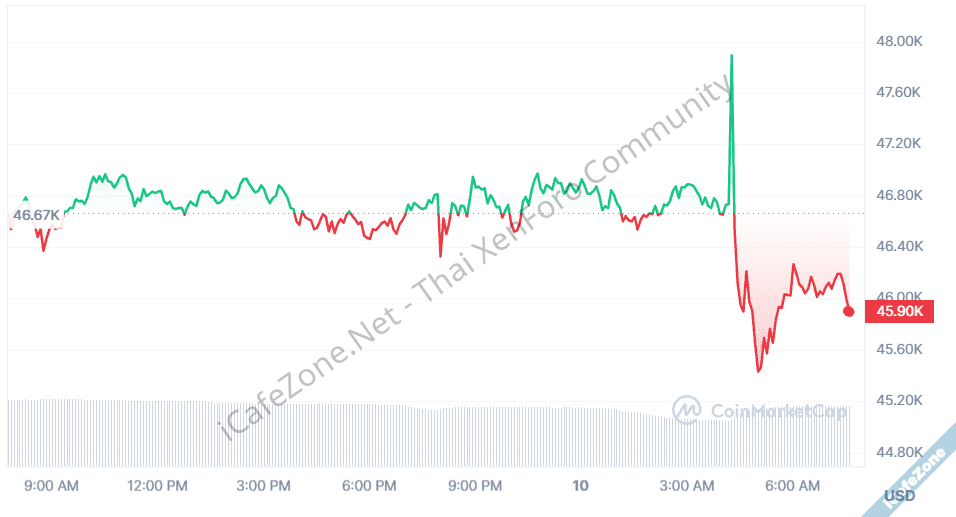Click the 46.67K opening price label
Image resolution: width=956 pixels, height=517 pixels.
tap(36, 215)
